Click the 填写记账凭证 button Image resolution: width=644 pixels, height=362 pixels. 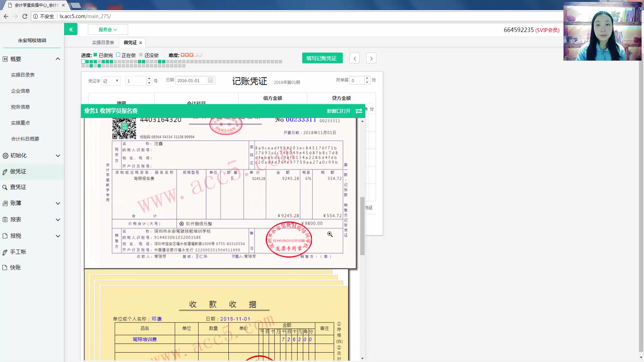[x=322, y=58]
